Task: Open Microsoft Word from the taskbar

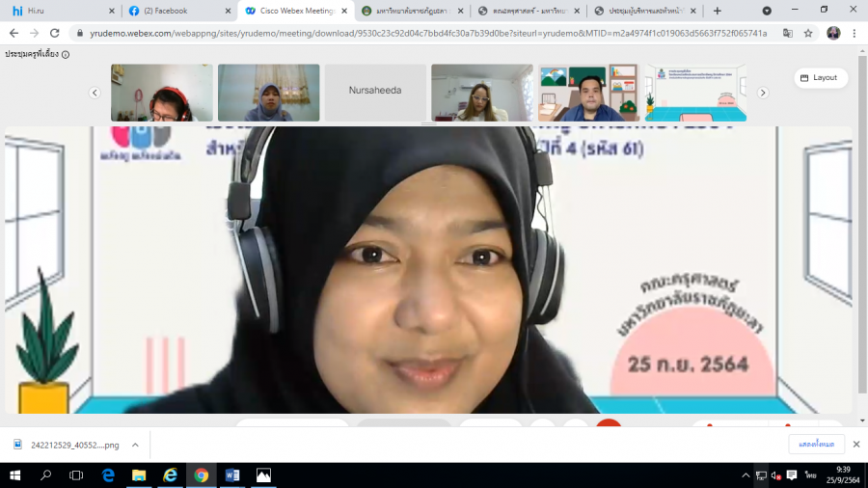Action: pos(231,475)
